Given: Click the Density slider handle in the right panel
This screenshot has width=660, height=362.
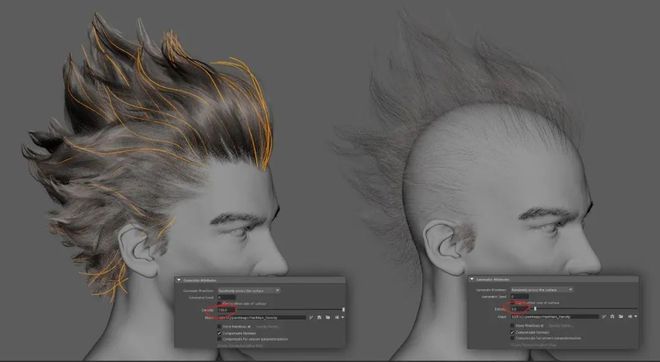Looking at the screenshot, I should click(535, 309).
